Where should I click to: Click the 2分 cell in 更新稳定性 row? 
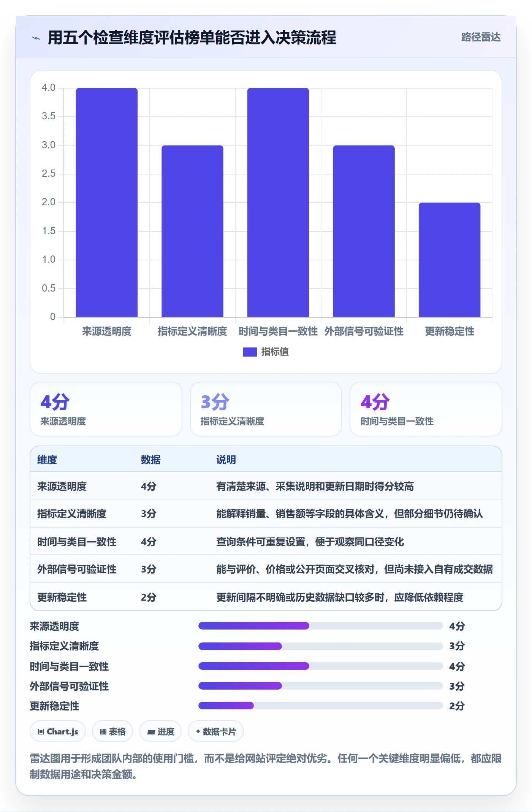[149, 598]
